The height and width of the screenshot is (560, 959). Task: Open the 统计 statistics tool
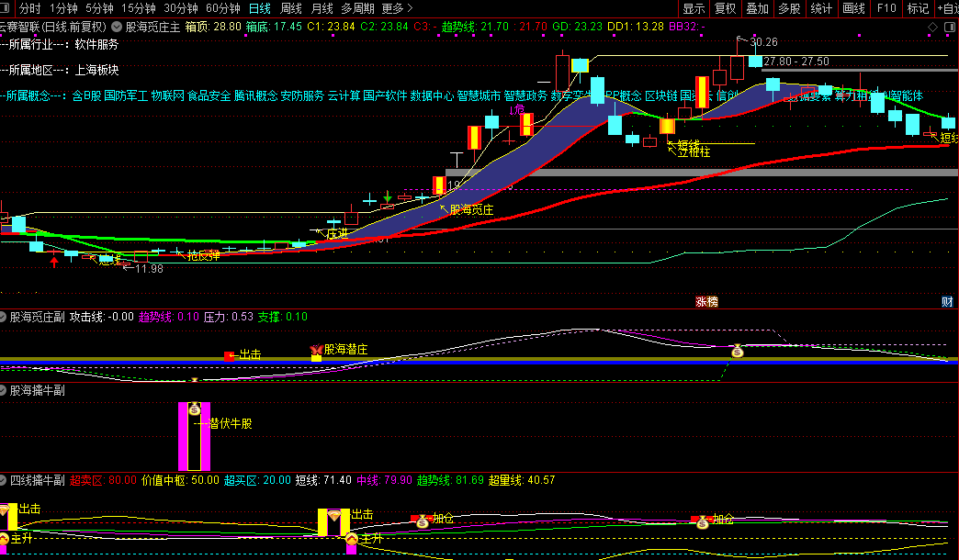(821, 8)
